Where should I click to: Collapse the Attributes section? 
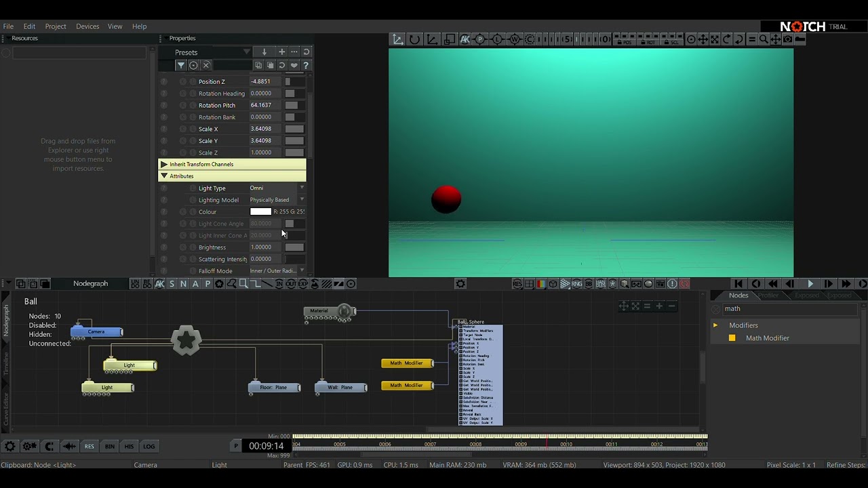pyautogui.click(x=232, y=176)
